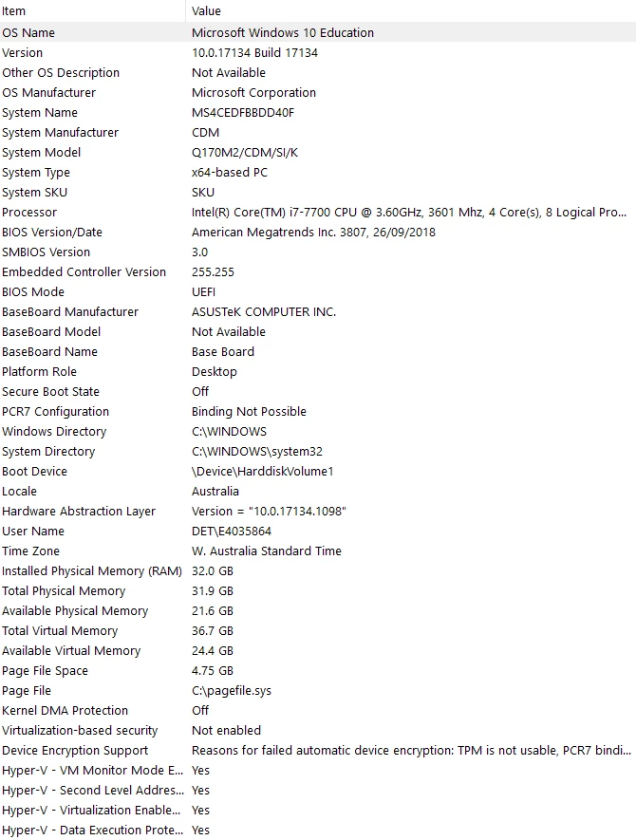This screenshot has width=636, height=840.
Task: Select 'ASUSTeK COMPUTER INC.' baseboard value
Action: click(264, 311)
